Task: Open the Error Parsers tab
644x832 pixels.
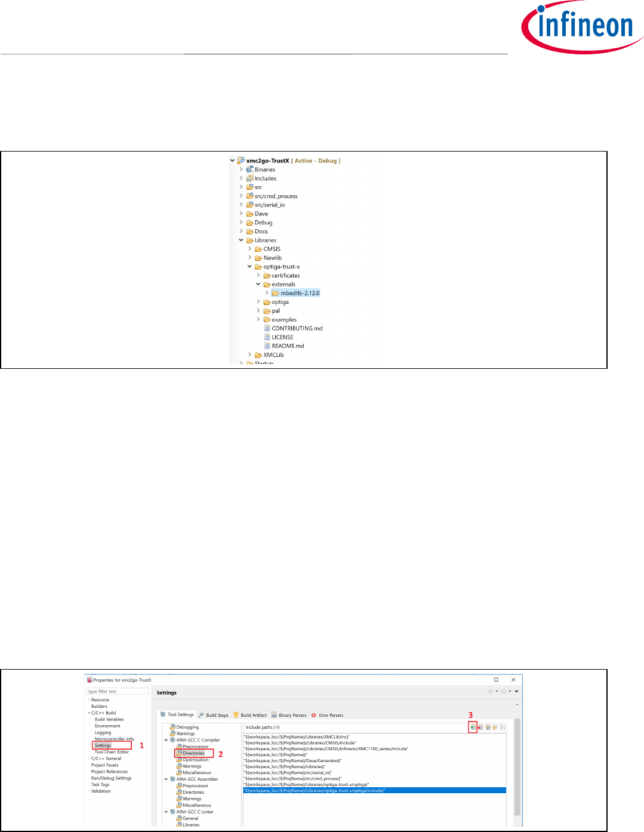Action: point(327,715)
